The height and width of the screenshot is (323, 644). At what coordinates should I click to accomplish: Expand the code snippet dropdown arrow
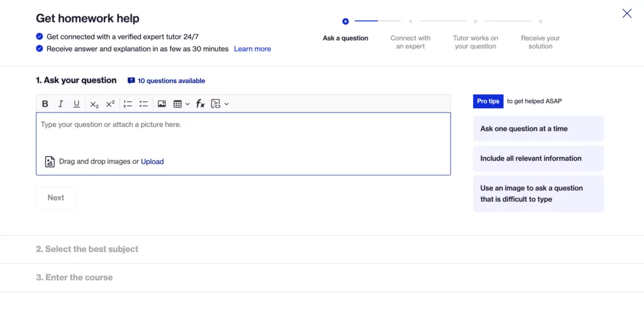click(x=226, y=104)
